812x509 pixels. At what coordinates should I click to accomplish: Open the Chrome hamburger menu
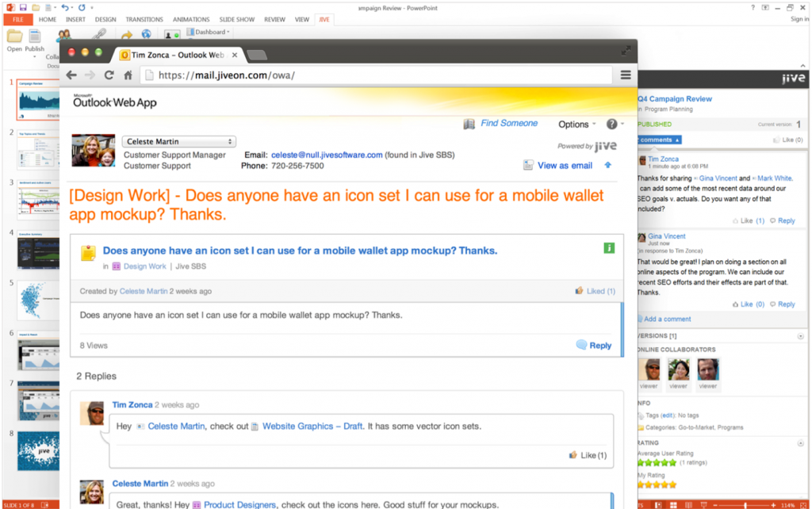tap(626, 75)
